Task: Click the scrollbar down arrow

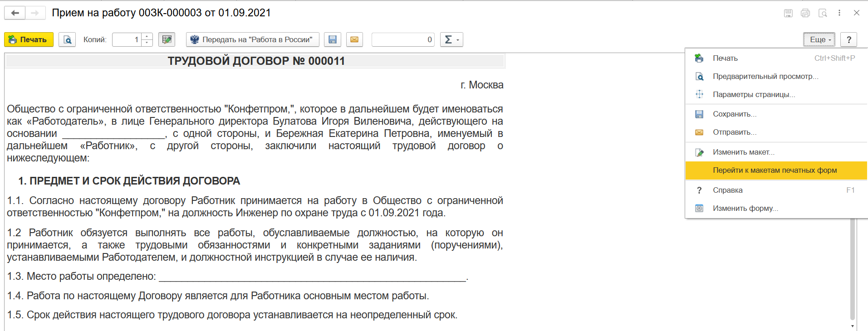Action: coord(853,326)
